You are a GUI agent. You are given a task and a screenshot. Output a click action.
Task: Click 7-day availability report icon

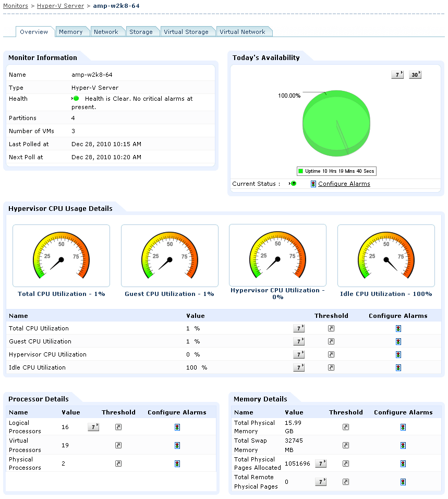[397, 75]
